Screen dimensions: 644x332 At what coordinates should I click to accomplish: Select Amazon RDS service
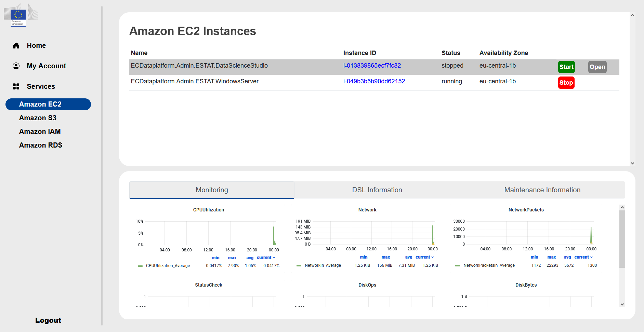[41, 145]
